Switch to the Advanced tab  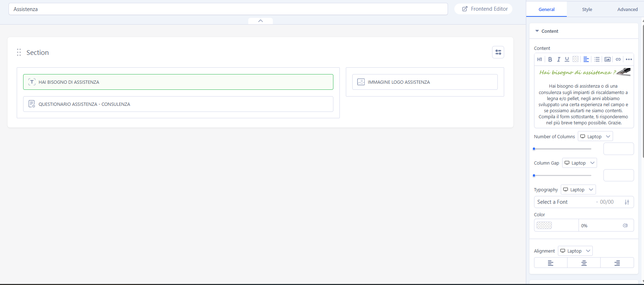(627, 9)
